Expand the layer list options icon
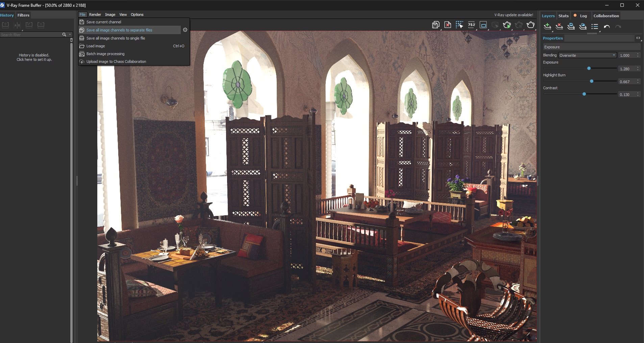 [595, 26]
